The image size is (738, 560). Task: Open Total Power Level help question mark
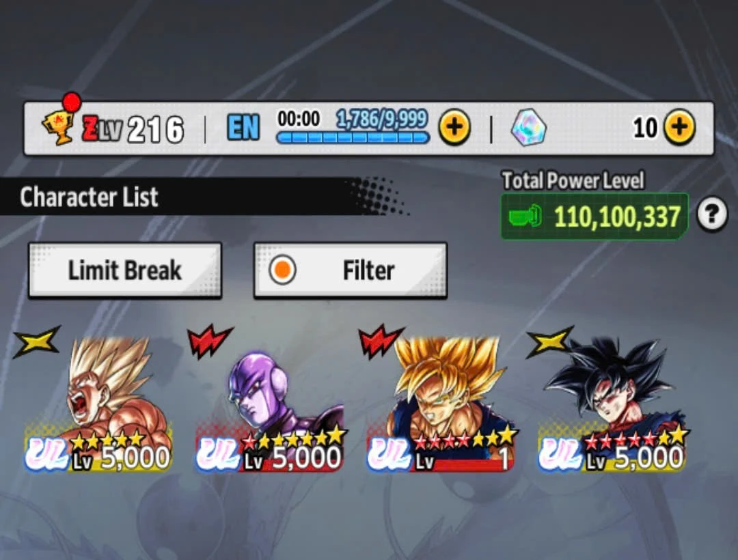[711, 214]
